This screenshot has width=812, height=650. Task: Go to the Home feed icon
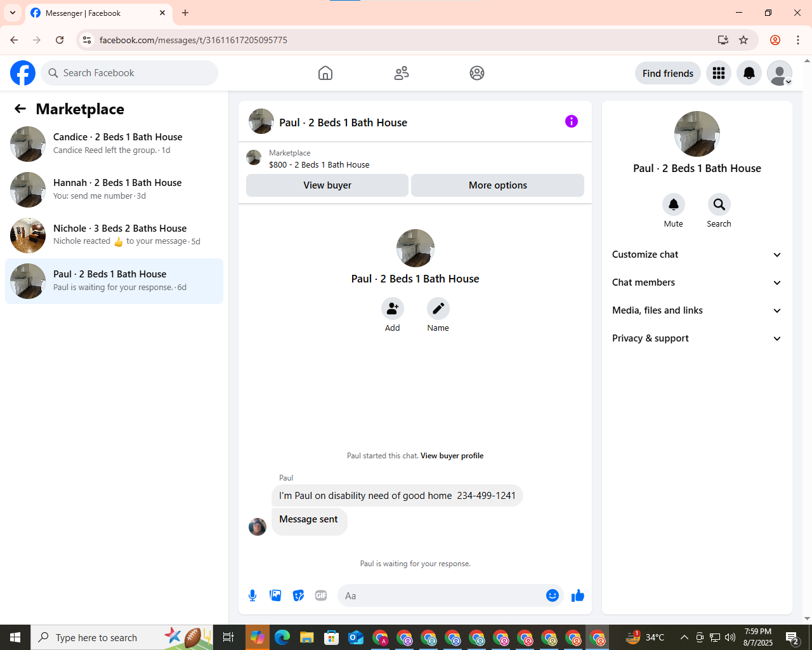point(325,73)
